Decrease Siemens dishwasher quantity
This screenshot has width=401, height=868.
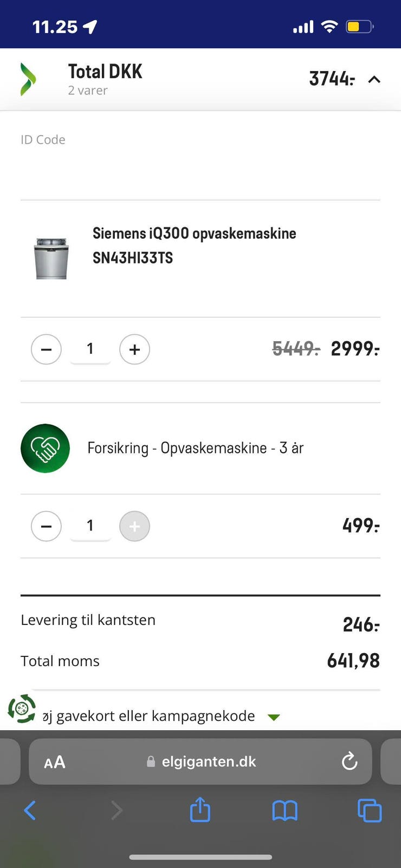(47, 349)
